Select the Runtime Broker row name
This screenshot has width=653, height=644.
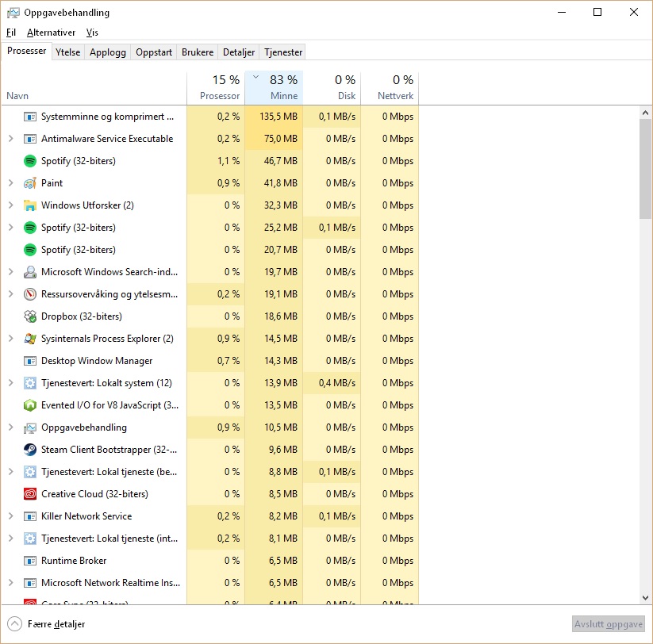(x=74, y=561)
